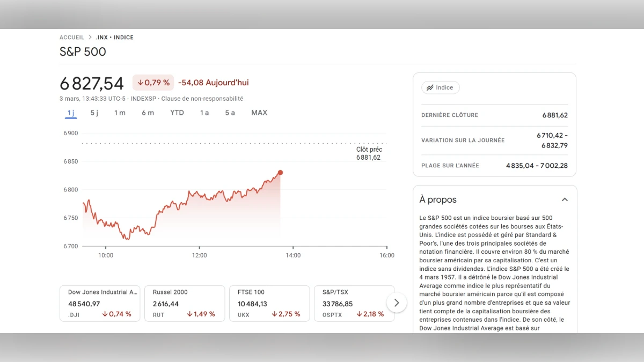Collapse the À propos section
The height and width of the screenshot is (362, 644).
(x=565, y=199)
